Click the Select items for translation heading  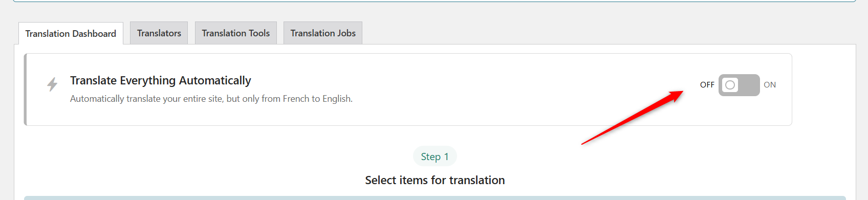click(x=435, y=180)
